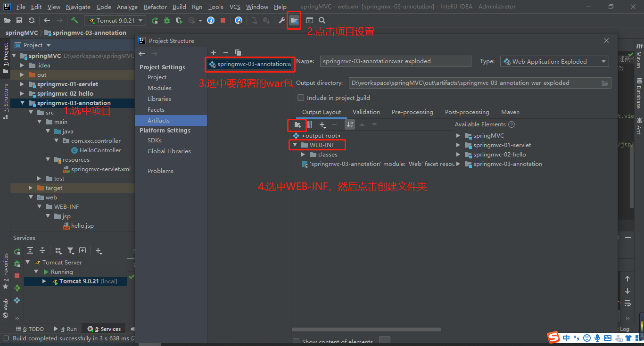644x346 pixels.
Task: Click Deploy All icon in Services sidebar
Action: 17,288
